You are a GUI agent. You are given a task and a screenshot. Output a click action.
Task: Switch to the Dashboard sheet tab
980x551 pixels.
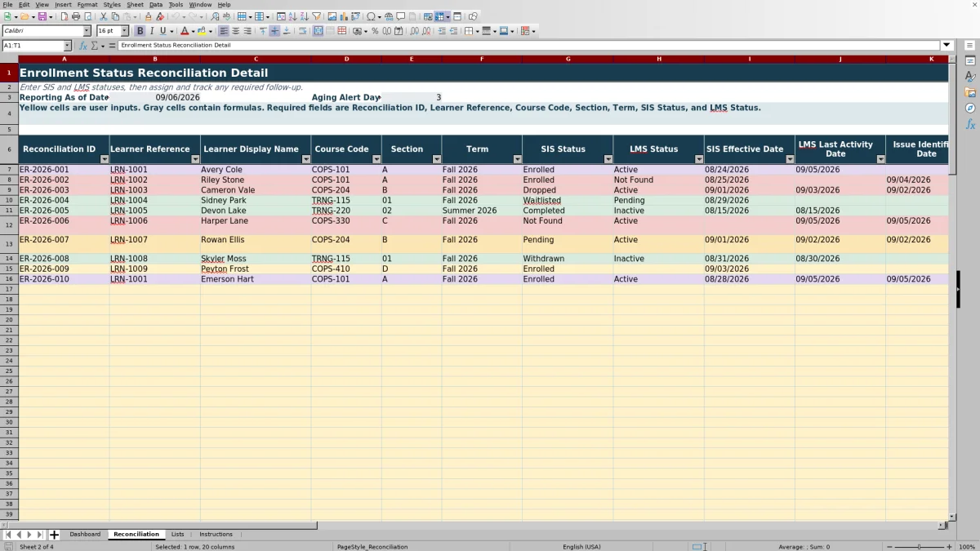85,535
